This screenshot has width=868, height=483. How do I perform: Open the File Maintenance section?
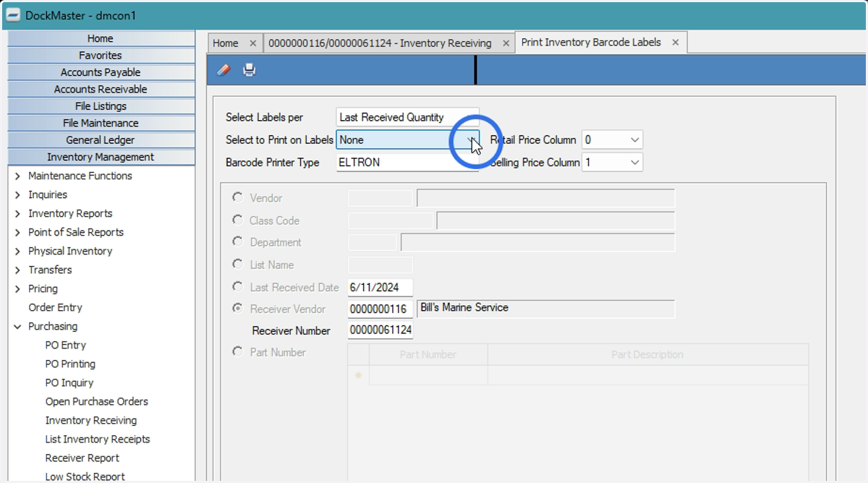click(101, 123)
